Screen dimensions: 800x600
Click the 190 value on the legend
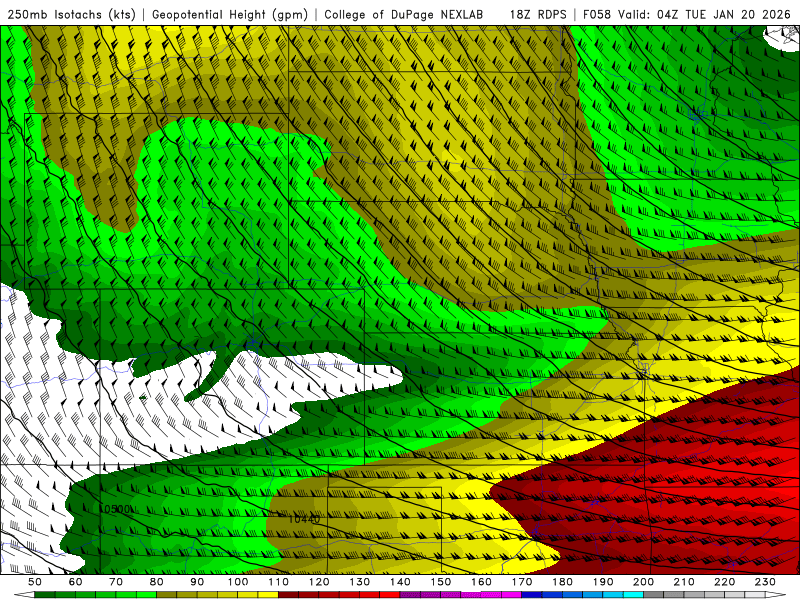(x=604, y=582)
